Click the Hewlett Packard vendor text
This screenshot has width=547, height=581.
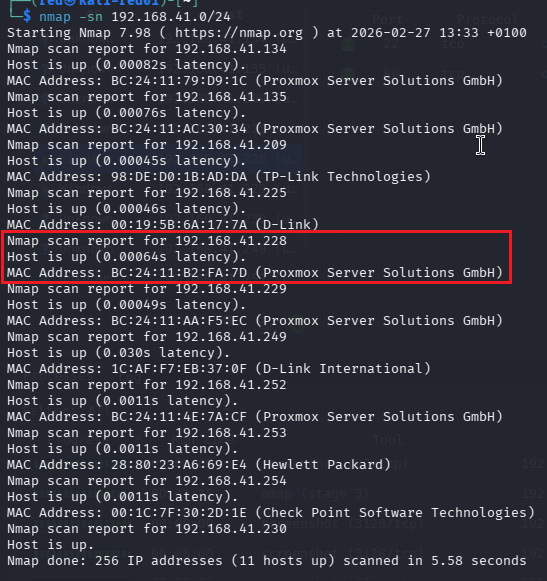pos(323,465)
